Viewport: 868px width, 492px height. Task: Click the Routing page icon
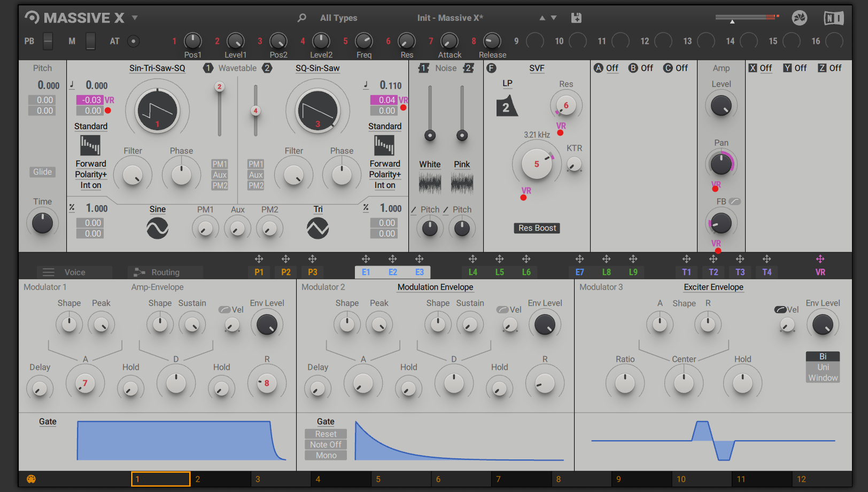click(139, 272)
